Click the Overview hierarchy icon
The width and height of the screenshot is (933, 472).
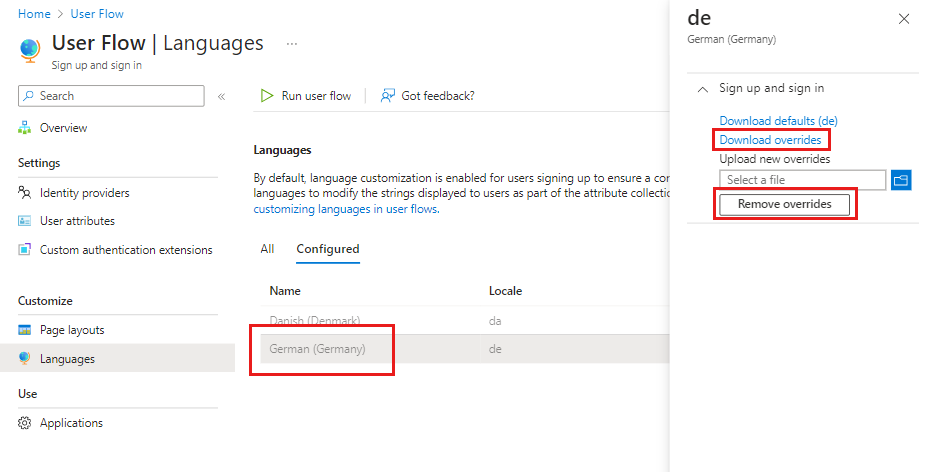pos(24,127)
